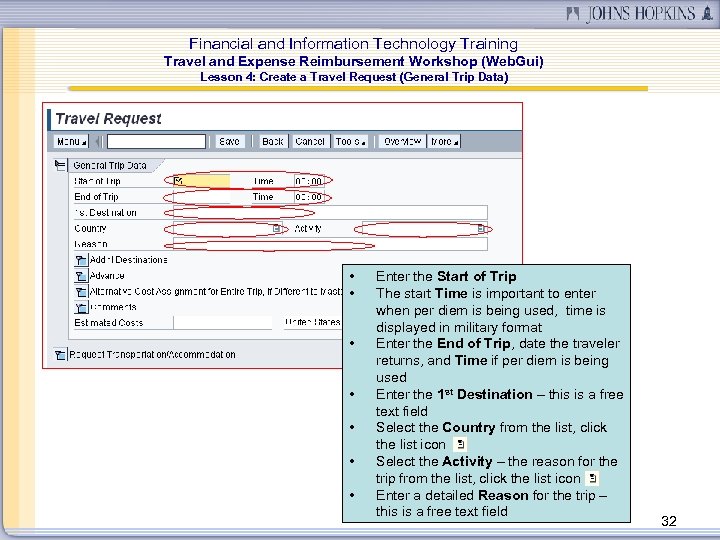Open the Tools dropdown menu
The image size is (720, 540).
point(351,141)
